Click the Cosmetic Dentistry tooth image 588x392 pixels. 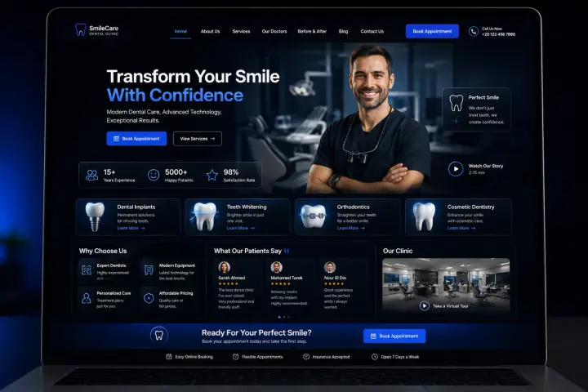424,216
